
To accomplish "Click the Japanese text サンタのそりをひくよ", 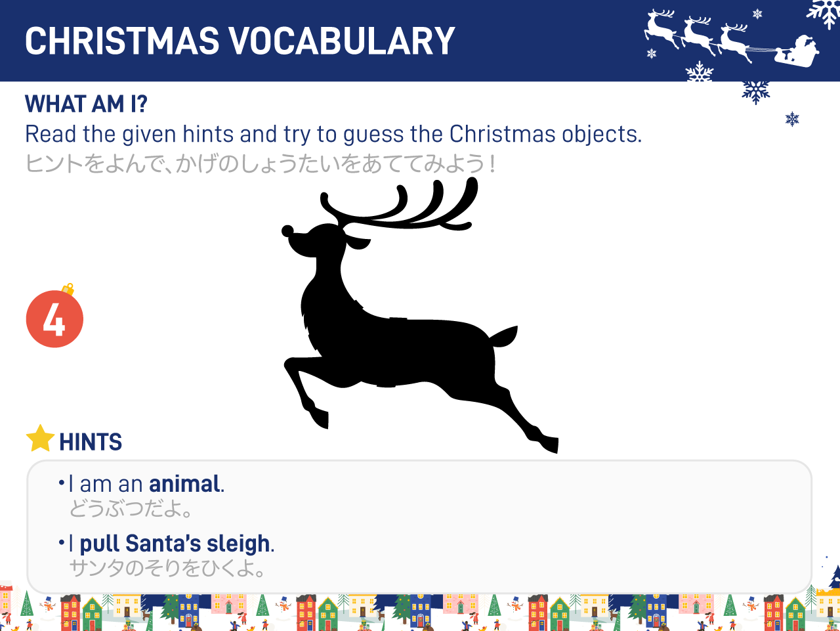I will [x=167, y=568].
